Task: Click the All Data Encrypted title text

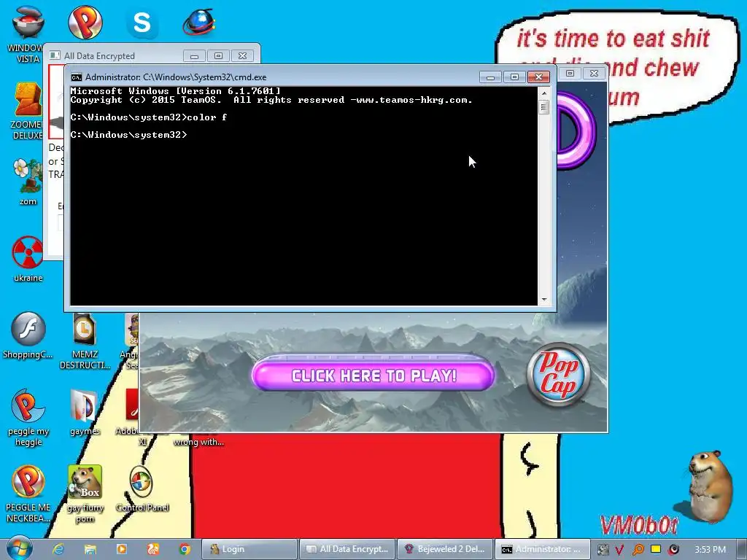Action: coord(99,56)
